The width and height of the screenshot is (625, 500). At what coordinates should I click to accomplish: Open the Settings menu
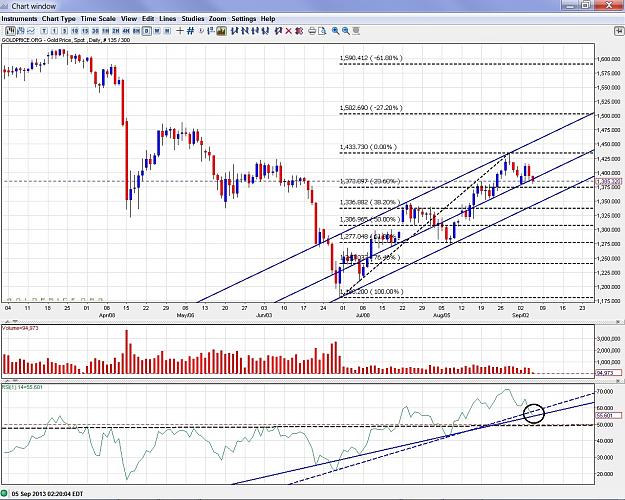click(x=244, y=19)
